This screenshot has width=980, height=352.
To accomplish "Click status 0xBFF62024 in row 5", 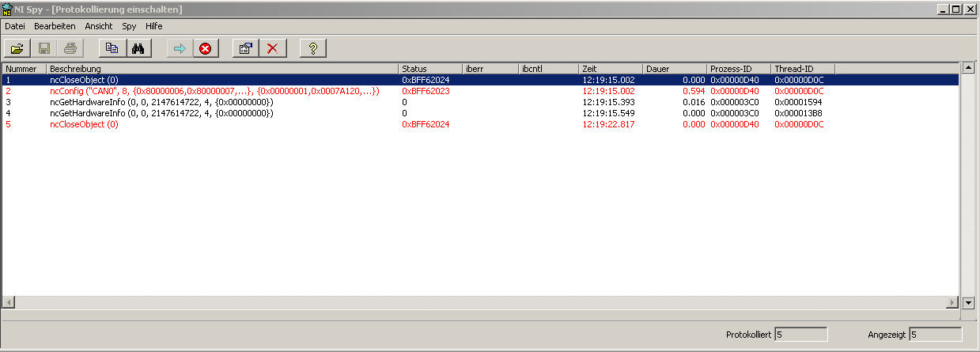I will point(426,124).
